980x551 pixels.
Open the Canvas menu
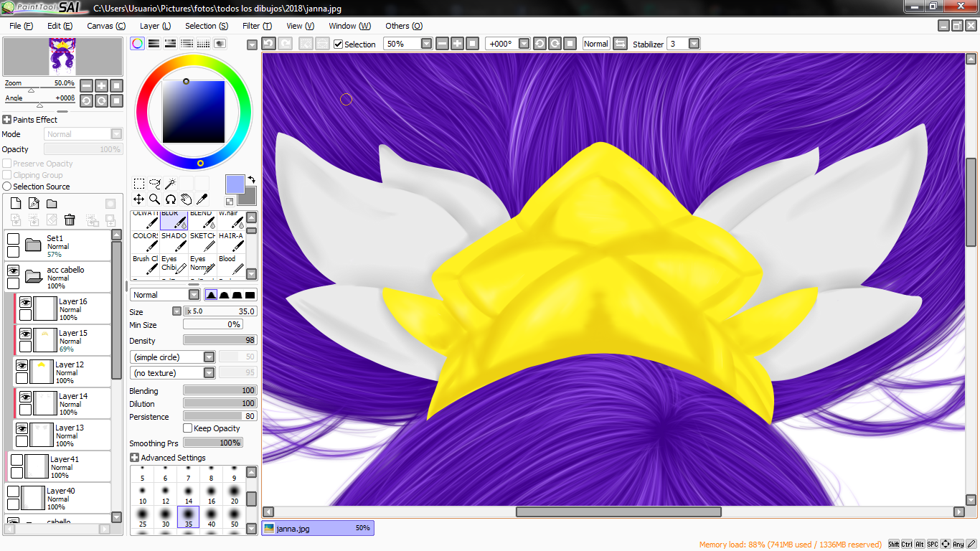106,26
